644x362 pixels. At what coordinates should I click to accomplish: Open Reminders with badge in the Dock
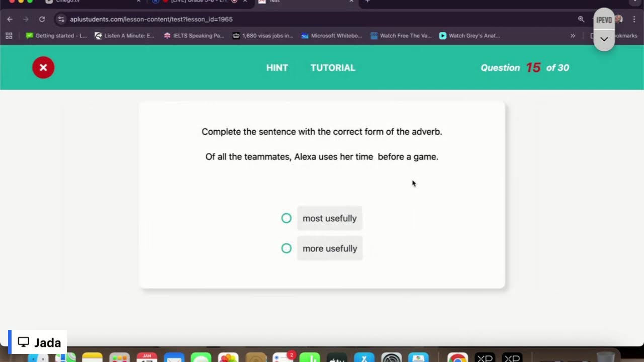(x=283, y=357)
